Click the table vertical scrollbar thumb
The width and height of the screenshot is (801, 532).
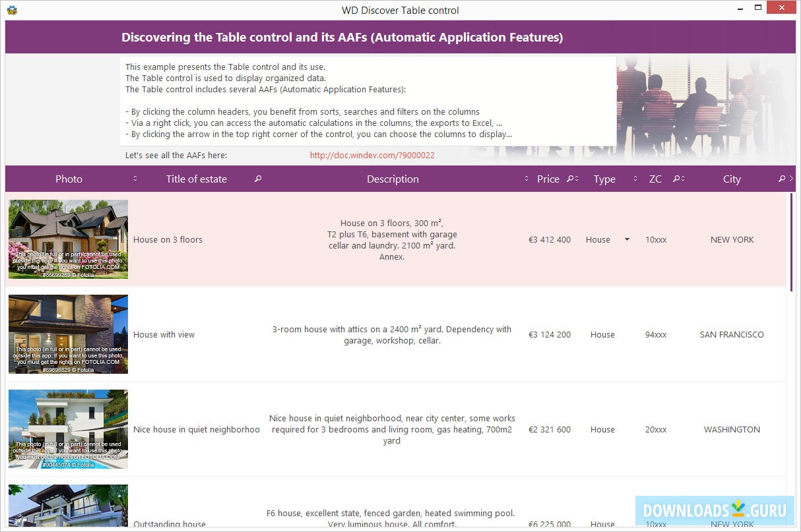pos(791,243)
